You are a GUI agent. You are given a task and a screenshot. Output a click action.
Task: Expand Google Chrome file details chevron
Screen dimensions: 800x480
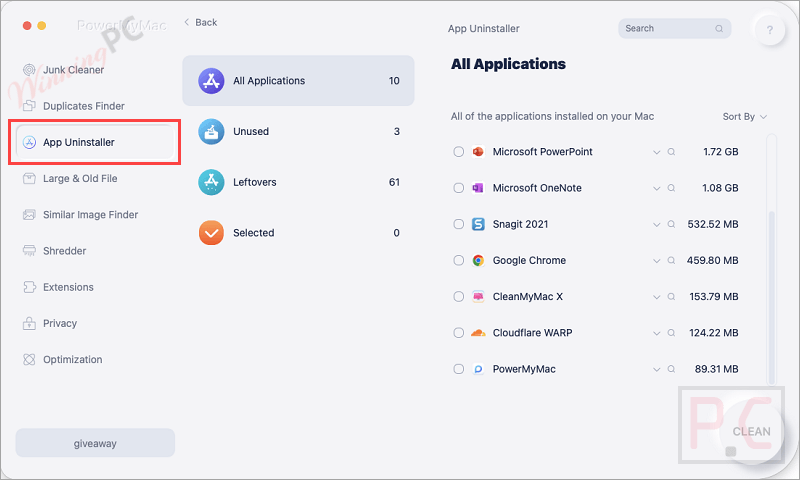point(657,261)
